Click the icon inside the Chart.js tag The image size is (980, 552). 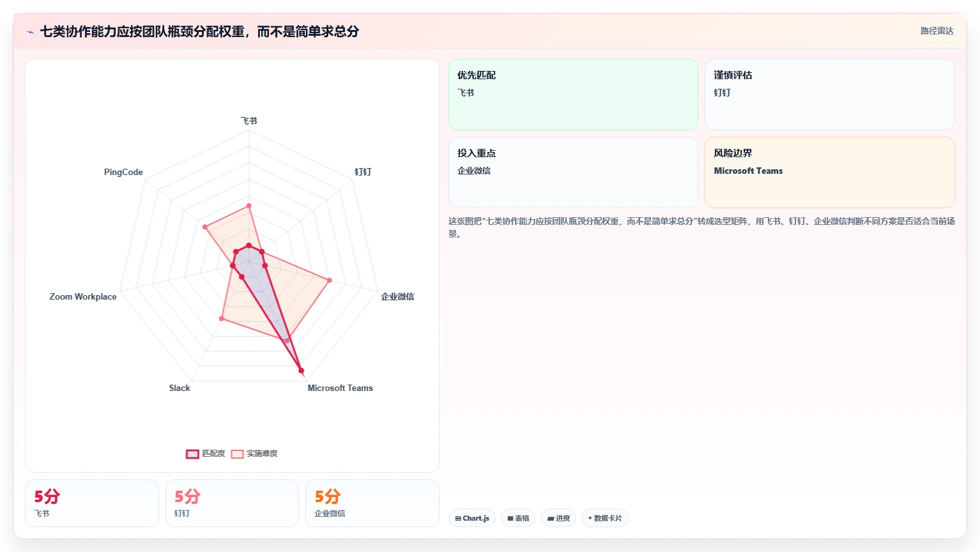pos(458,518)
